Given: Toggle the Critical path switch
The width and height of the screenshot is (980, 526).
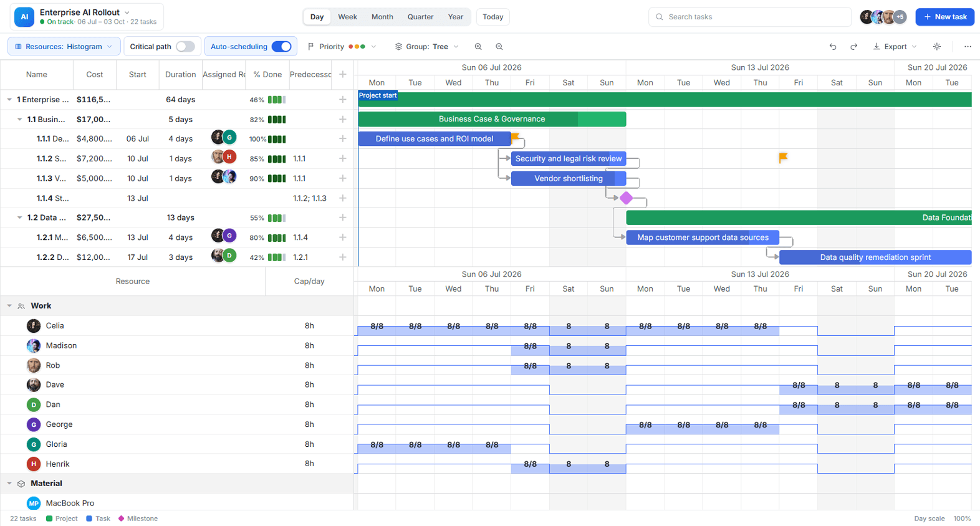Looking at the screenshot, I should coord(185,47).
